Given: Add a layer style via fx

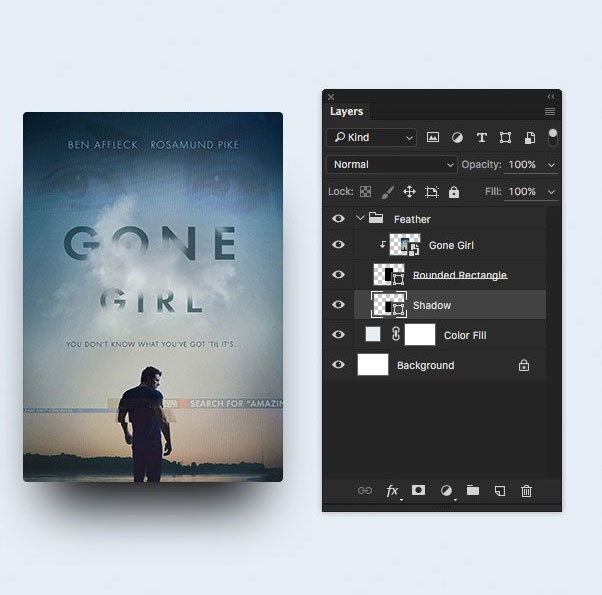Looking at the screenshot, I should [392, 491].
